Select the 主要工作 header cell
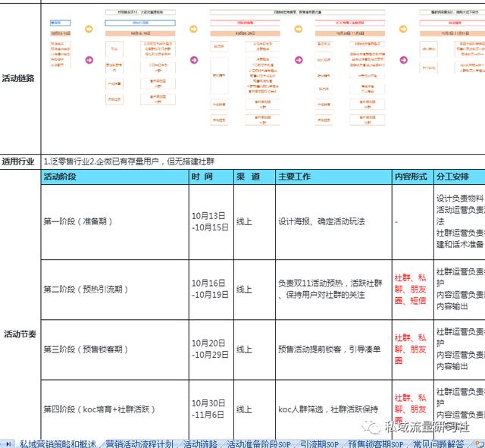This screenshot has width=485, height=448. pos(333,177)
